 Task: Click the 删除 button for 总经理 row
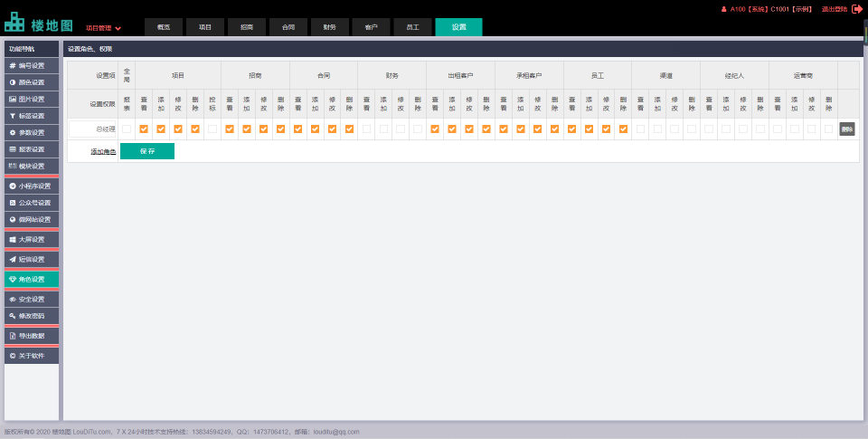846,129
